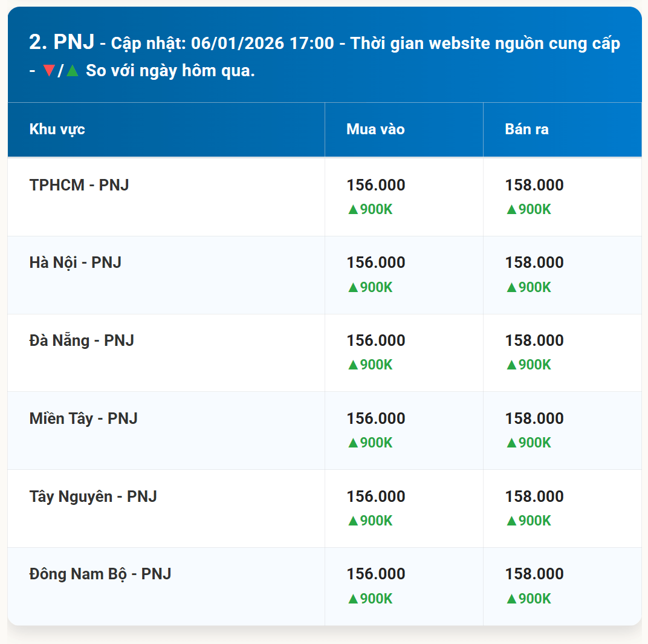Click Miền Tây sell change 900K indicator
Screen dimensions: 648x644
529,443
